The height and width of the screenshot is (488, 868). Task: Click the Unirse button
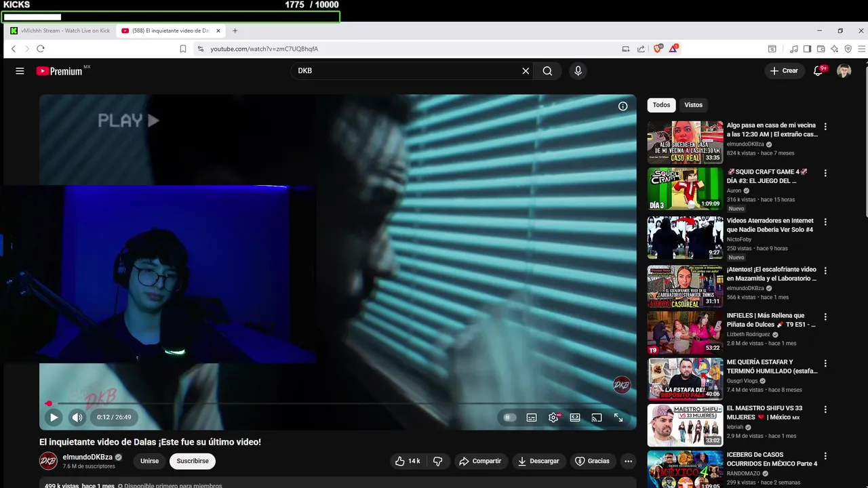(149, 461)
